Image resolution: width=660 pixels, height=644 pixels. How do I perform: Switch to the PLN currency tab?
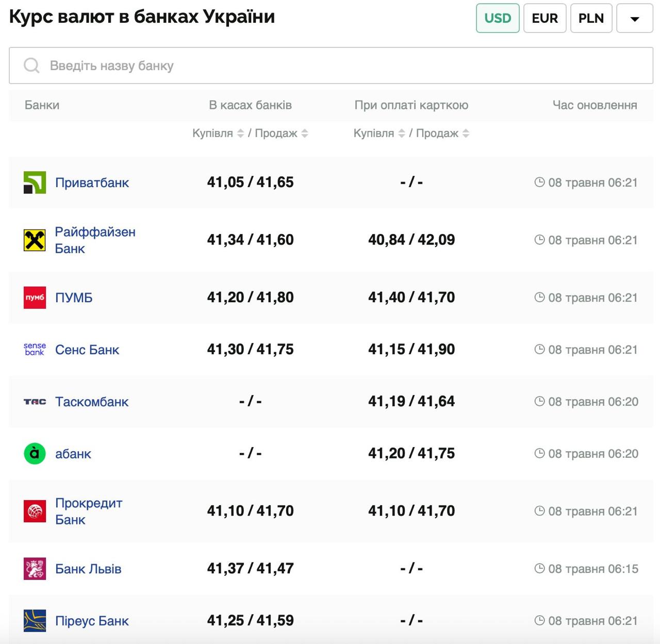[x=591, y=18]
